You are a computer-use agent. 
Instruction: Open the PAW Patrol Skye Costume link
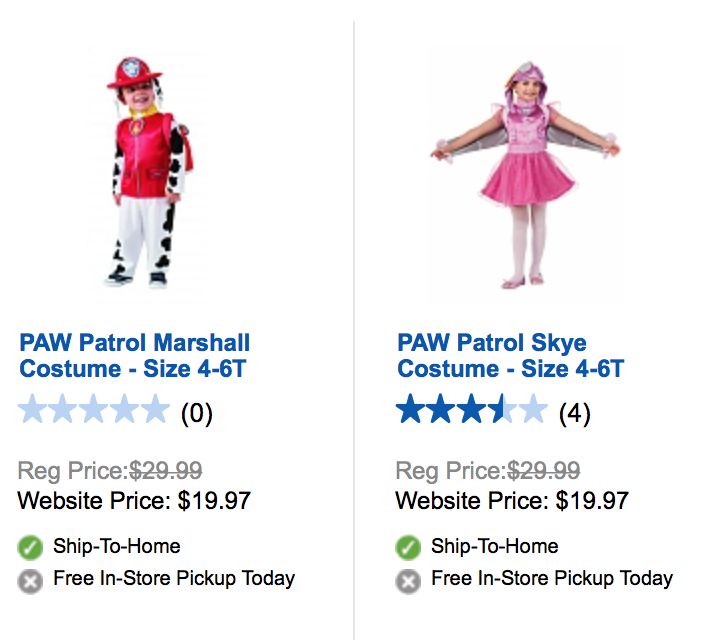click(510, 356)
